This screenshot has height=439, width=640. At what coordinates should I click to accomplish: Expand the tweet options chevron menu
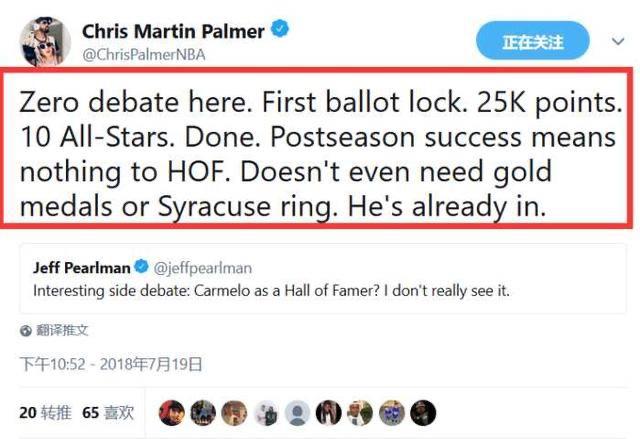point(618,43)
